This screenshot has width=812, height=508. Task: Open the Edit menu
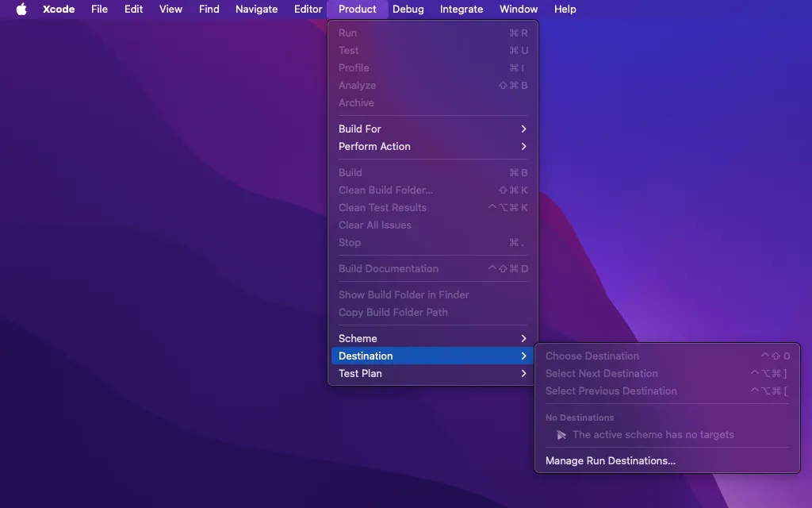133,9
